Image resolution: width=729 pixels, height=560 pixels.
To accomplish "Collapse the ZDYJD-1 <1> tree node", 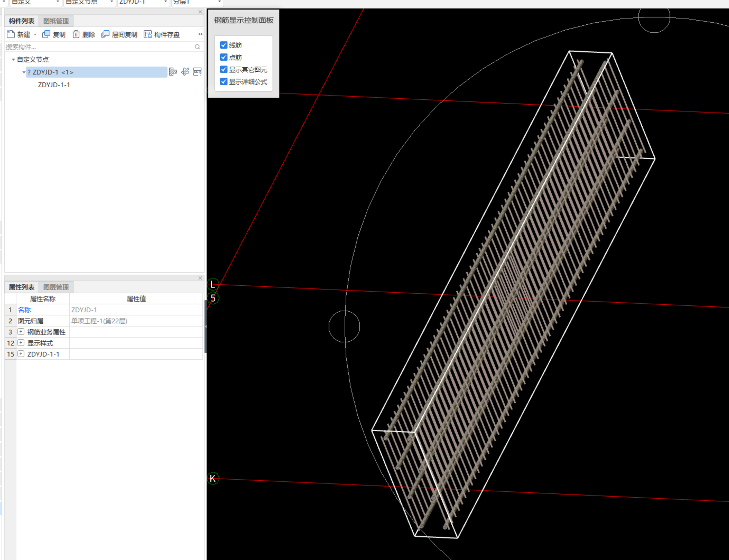I will click(x=24, y=72).
